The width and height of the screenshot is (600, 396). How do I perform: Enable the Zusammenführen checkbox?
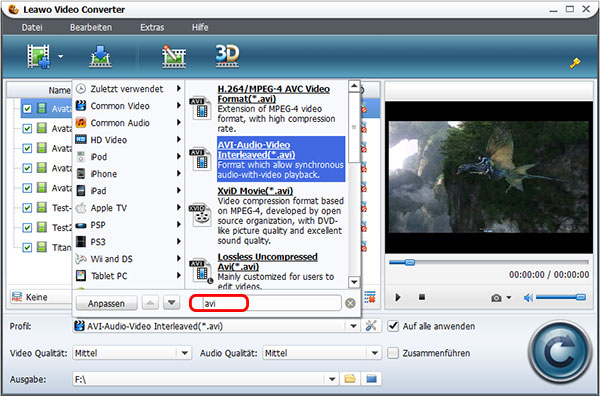click(x=393, y=353)
